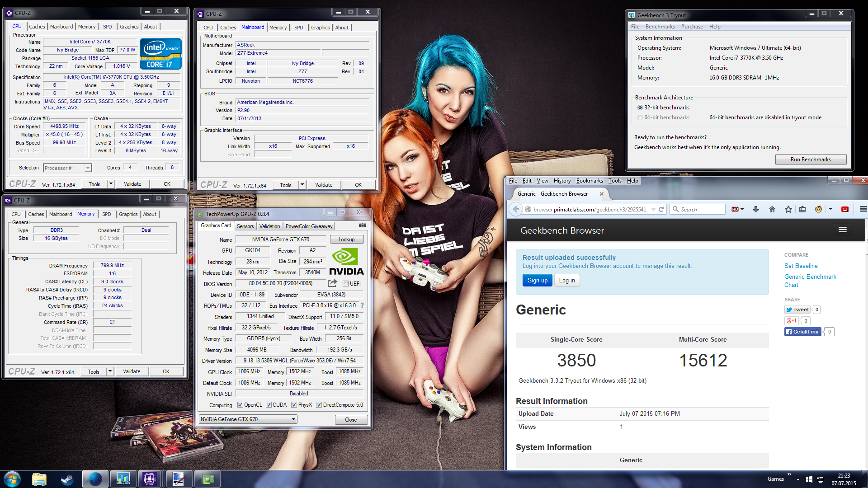Launch Steam from the taskbar
The image size is (868, 488).
67,479
